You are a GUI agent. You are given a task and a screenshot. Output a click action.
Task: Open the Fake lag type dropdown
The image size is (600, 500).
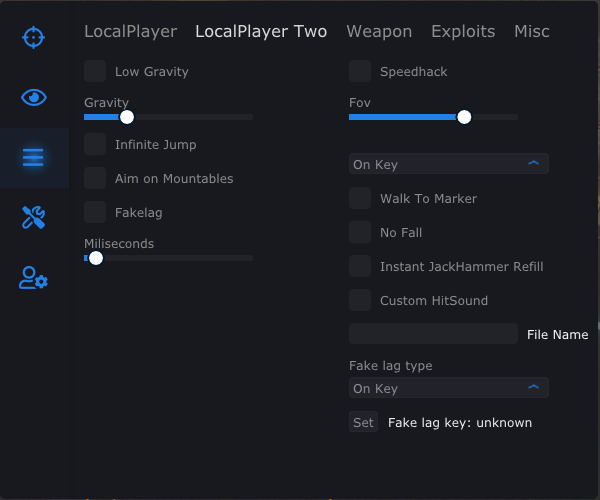[x=448, y=388]
